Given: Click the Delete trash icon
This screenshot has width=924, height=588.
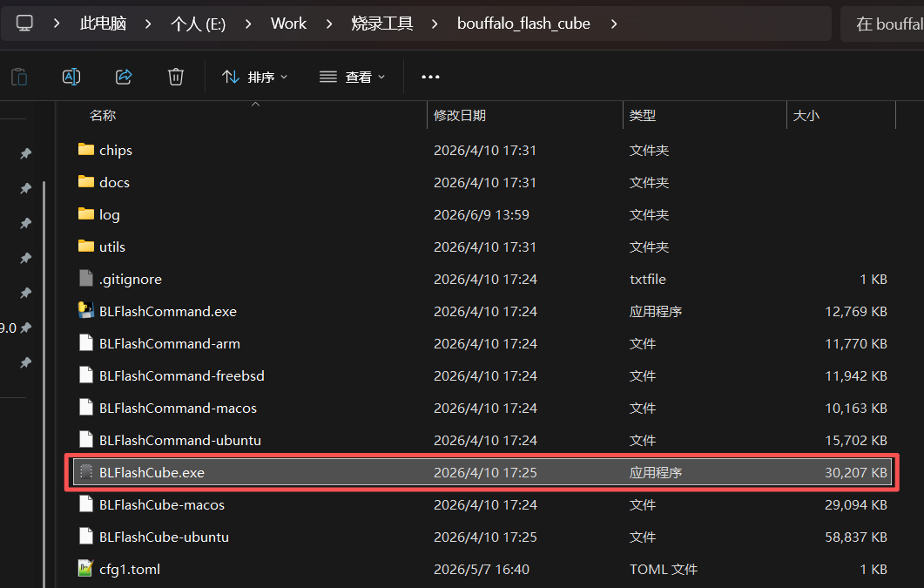Looking at the screenshot, I should point(176,77).
